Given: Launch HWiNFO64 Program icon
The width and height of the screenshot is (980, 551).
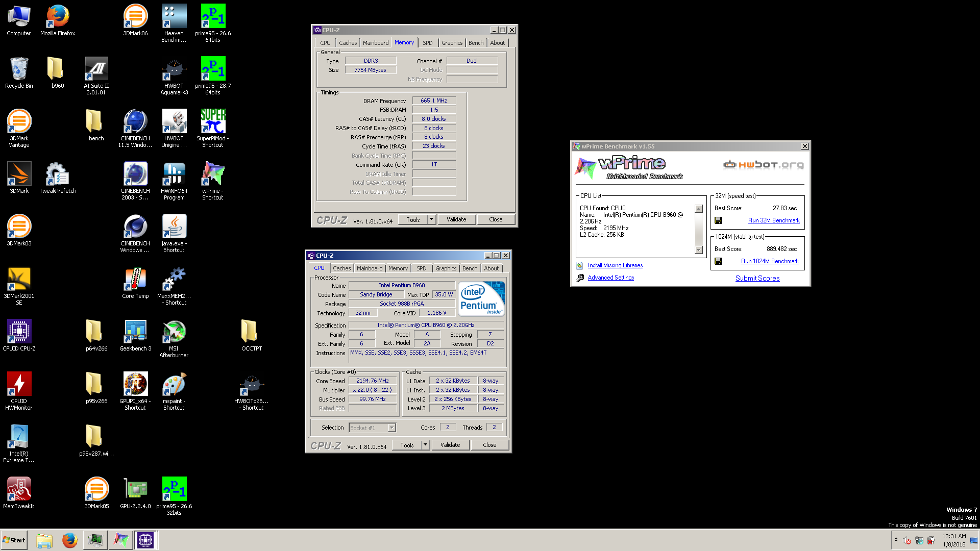Looking at the screenshot, I should 174,181.
